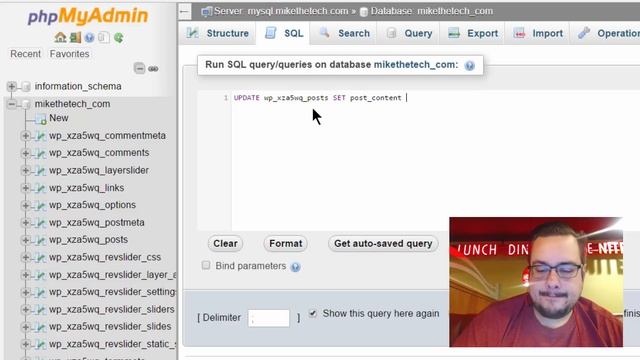Click the Bind parameters help icon

click(296, 267)
